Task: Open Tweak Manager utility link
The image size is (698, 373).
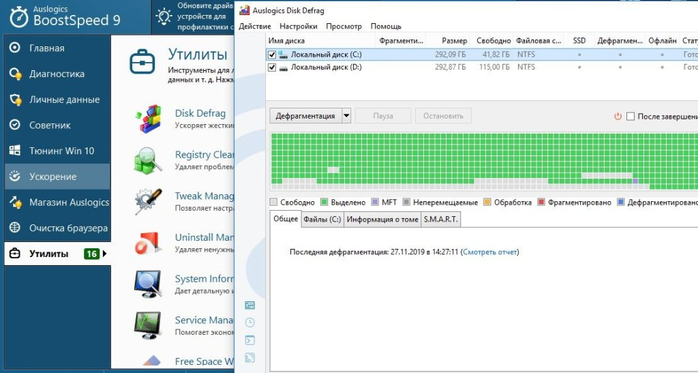Action: coord(204,196)
